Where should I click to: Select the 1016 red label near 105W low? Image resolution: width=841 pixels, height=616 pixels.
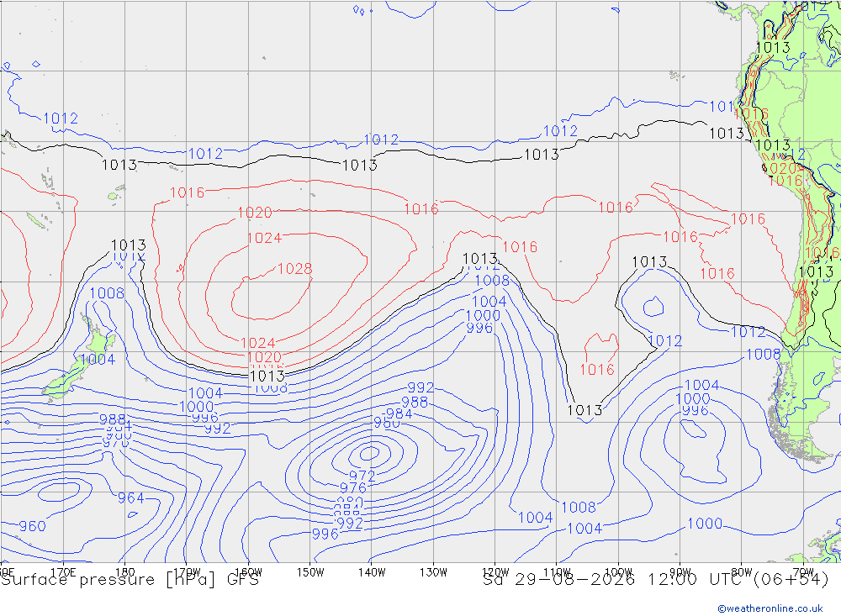597,370
